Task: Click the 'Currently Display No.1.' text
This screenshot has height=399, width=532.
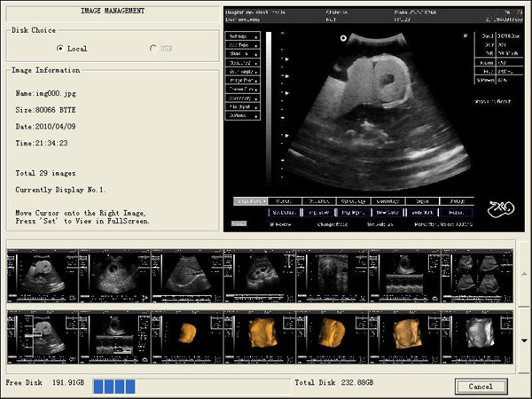Action: coord(60,190)
